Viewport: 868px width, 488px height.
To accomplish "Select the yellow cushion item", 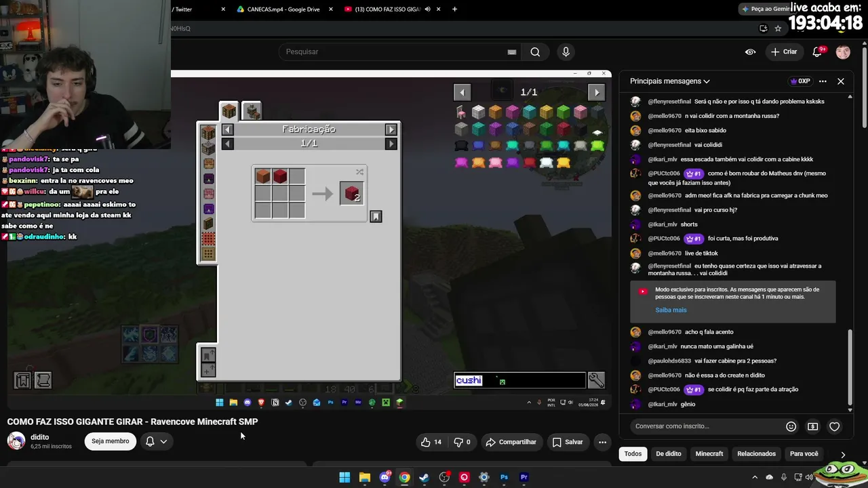I will click(563, 163).
